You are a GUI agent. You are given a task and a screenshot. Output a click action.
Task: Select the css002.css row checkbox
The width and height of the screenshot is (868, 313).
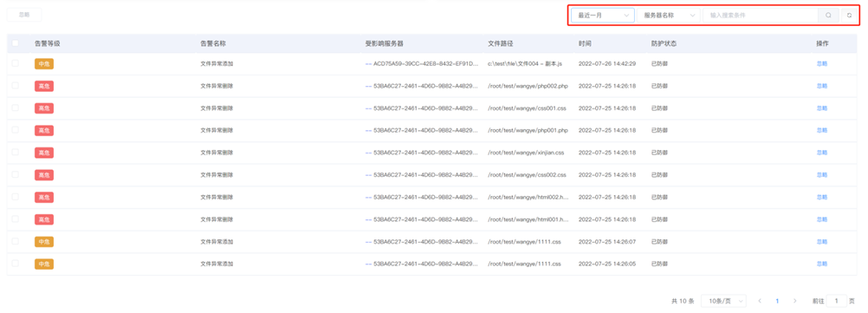coord(15,174)
